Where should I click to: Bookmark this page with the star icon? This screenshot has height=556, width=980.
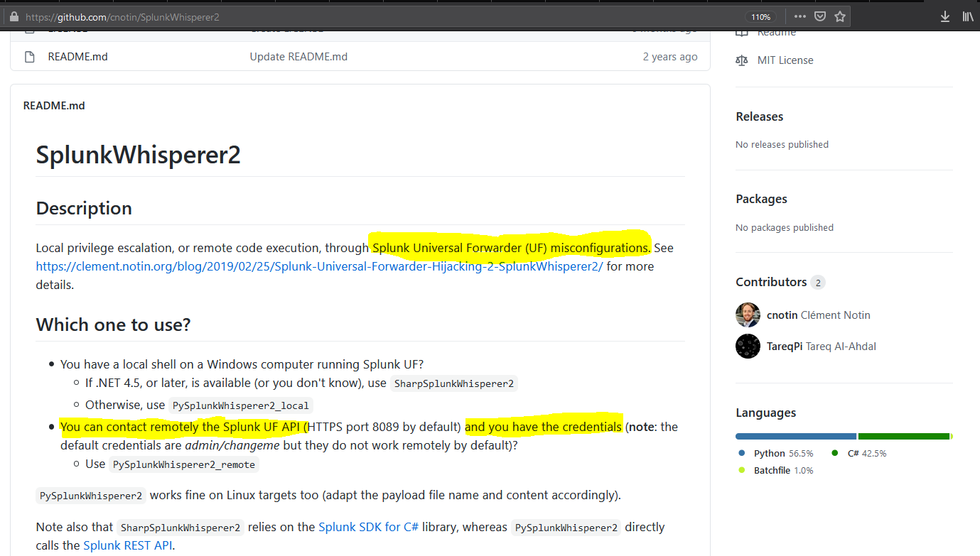[x=839, y=16]
